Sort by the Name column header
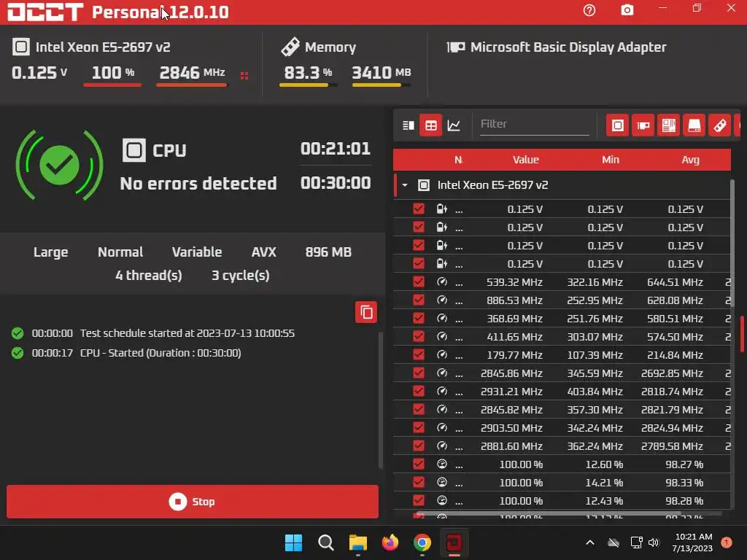The width and height of the screenshot is (747, 560). point(458,160)
